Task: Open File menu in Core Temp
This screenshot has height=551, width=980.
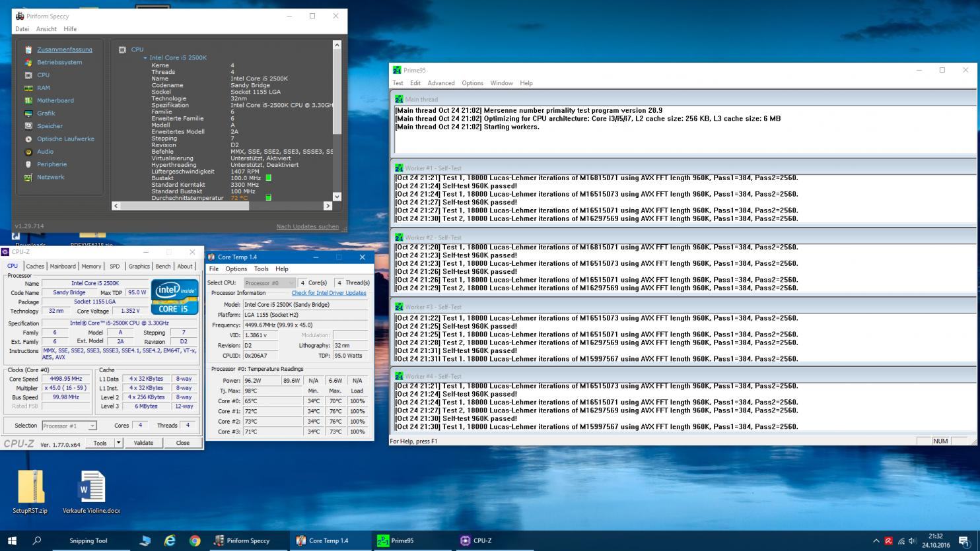Action: pyautogui.click(x=214, y=269)
